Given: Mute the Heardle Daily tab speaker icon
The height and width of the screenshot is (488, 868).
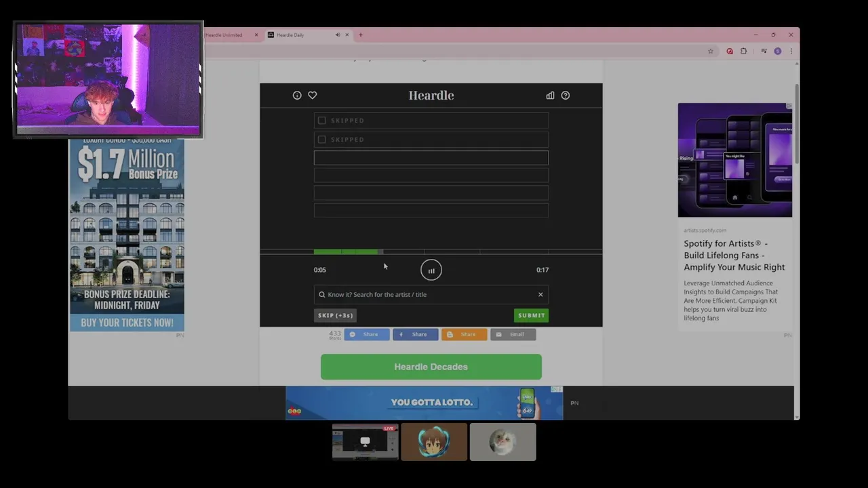Looking at the screenshot, I should (338, 35).
